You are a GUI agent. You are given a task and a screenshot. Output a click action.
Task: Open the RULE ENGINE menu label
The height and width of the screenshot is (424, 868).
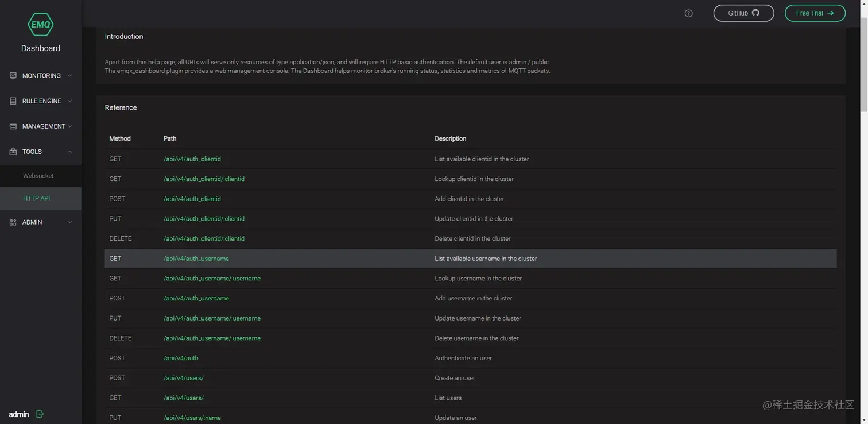[x=42, y=101]
